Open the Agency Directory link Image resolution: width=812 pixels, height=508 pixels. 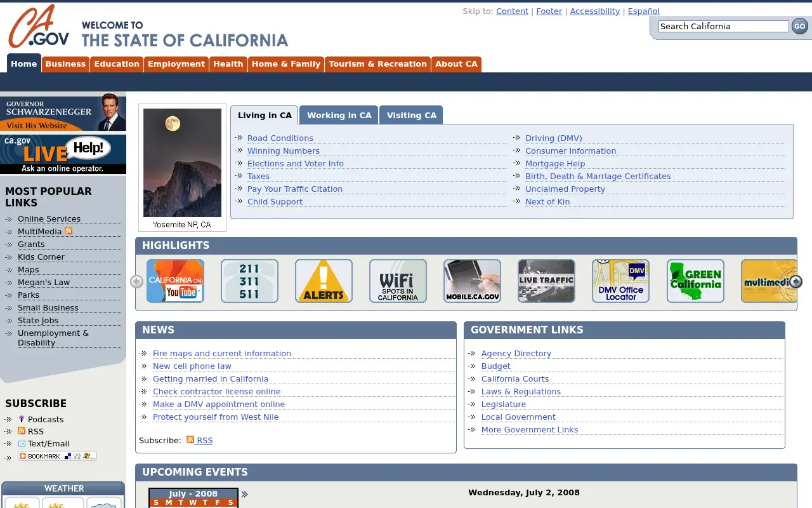516,353
